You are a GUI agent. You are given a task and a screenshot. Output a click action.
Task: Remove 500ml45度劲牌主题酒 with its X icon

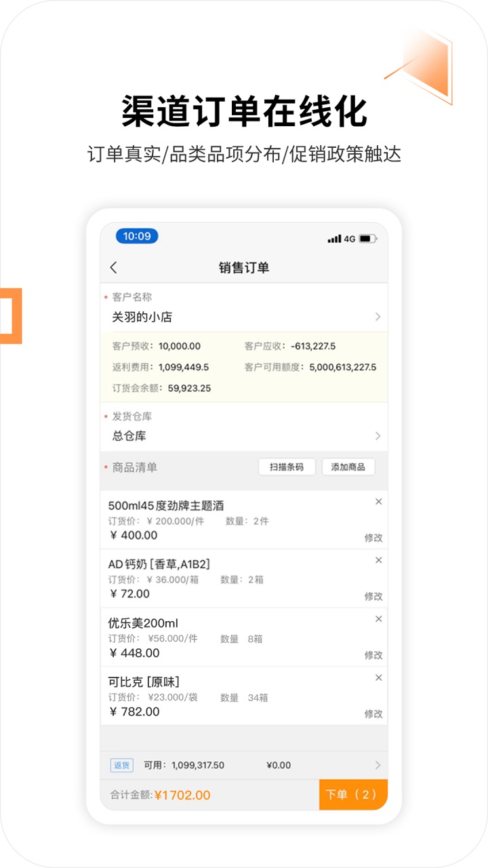click(378, 502)
